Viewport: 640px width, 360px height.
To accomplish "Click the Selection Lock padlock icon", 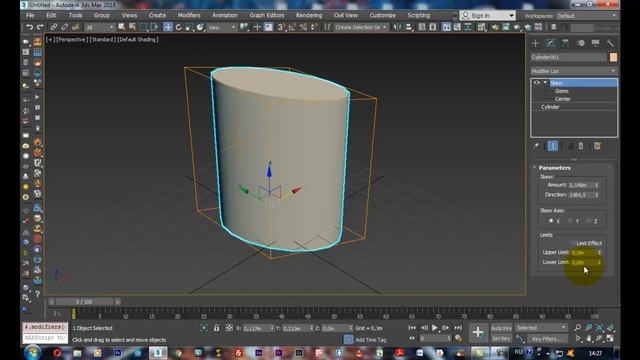I will pos(216,328).
